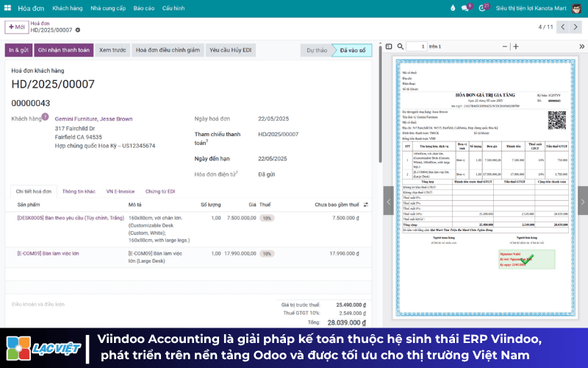Open the Khách hàng menu
The image size is (588, 368).
(x=68, y=8)
